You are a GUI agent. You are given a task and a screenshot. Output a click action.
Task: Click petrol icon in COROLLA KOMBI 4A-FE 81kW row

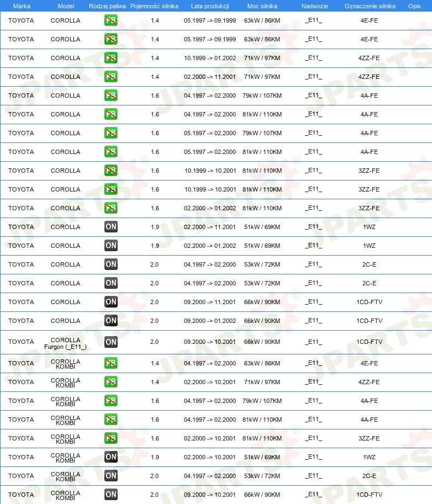[110, 420]
